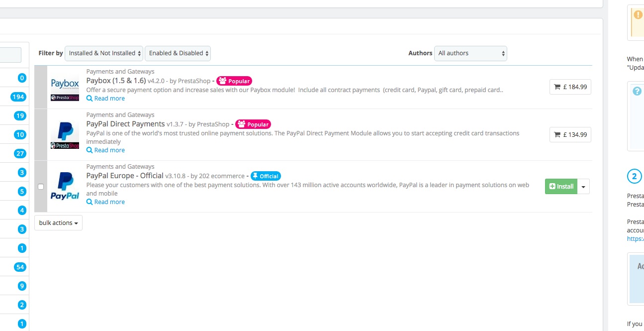Tick the PayPal Europe - Official checkbox

[x=41, y=187]
